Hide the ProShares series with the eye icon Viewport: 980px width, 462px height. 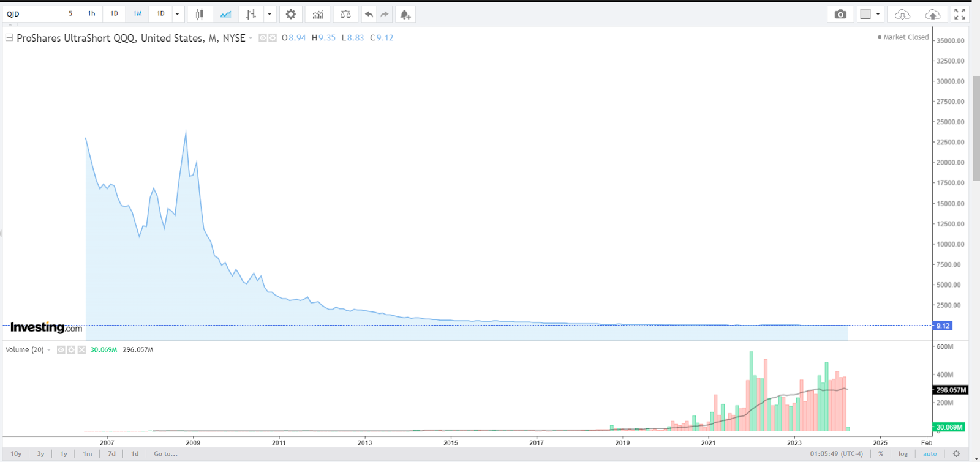[263, 38]
